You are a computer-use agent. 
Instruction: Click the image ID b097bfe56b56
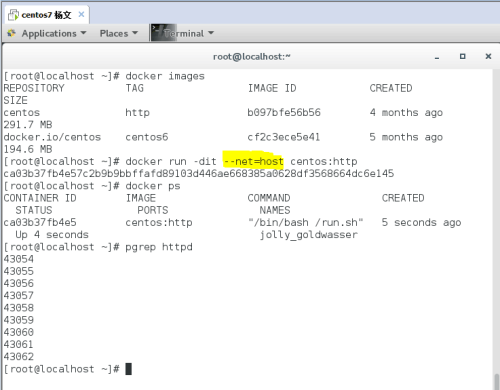(284, 113)
